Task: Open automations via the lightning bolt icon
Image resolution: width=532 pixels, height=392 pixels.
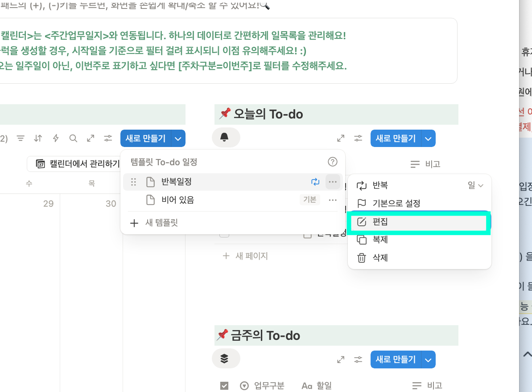Action: tap(56, 139)
